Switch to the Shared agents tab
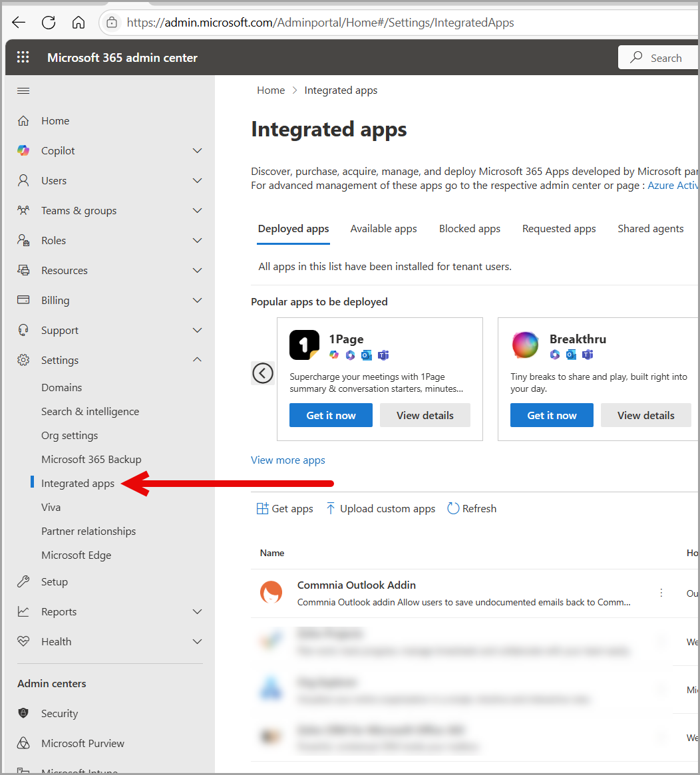The width and height of the screenshot is (700, 775). click(x=651, y=229)
